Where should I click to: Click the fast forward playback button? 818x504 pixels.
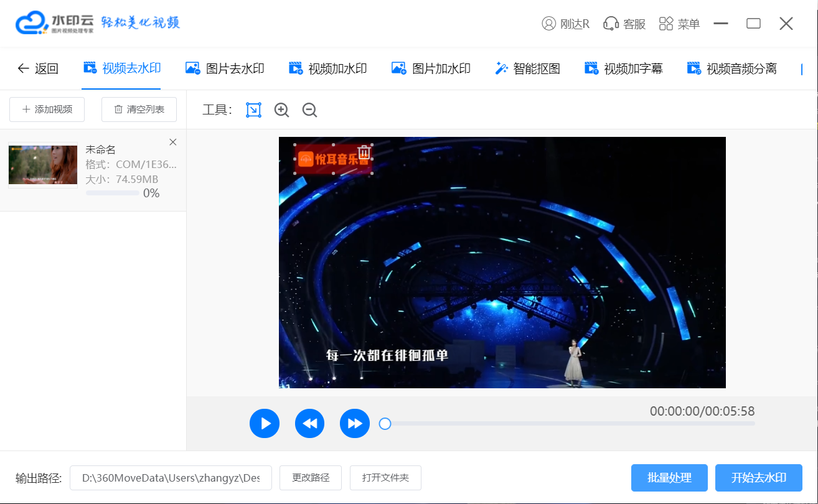tap(355, 424)
